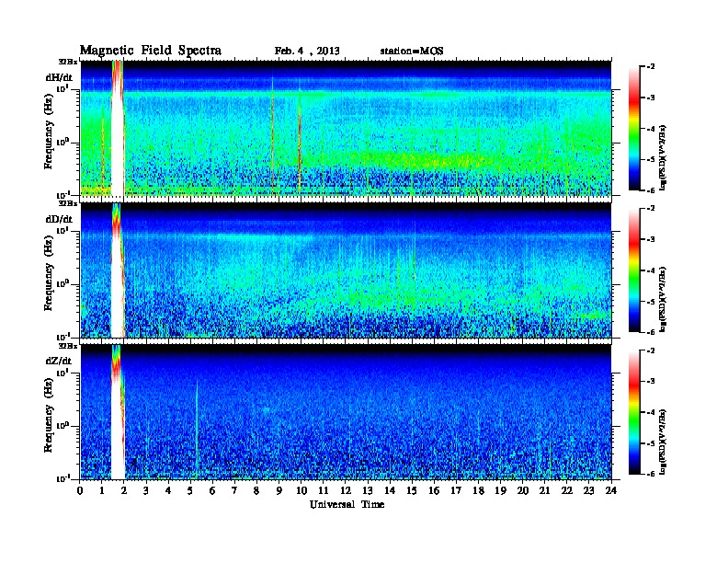This screenshot has width=728, height=563.
Task: Click hour '12' on the time axis
Action: pyautogui.click(x=346, y=490)
